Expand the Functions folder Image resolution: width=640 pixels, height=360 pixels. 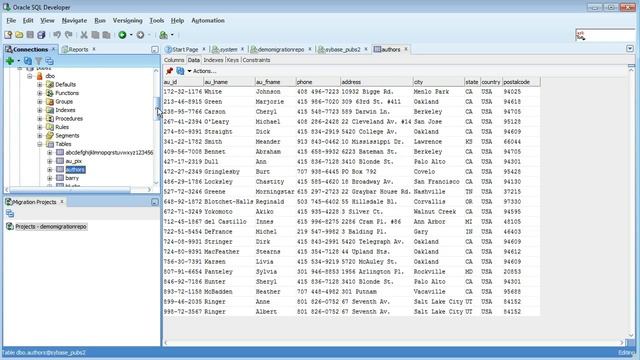tap(40, 93)
